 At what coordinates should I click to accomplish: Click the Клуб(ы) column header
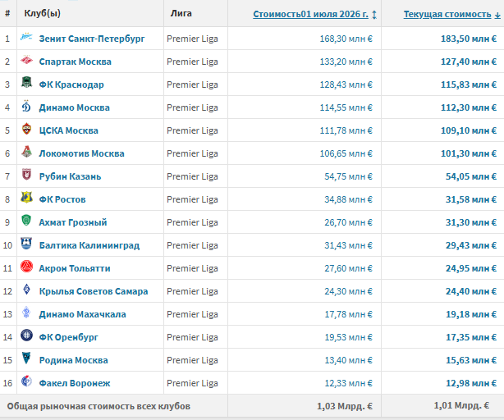pyautogui.click(x=42, y=13)
